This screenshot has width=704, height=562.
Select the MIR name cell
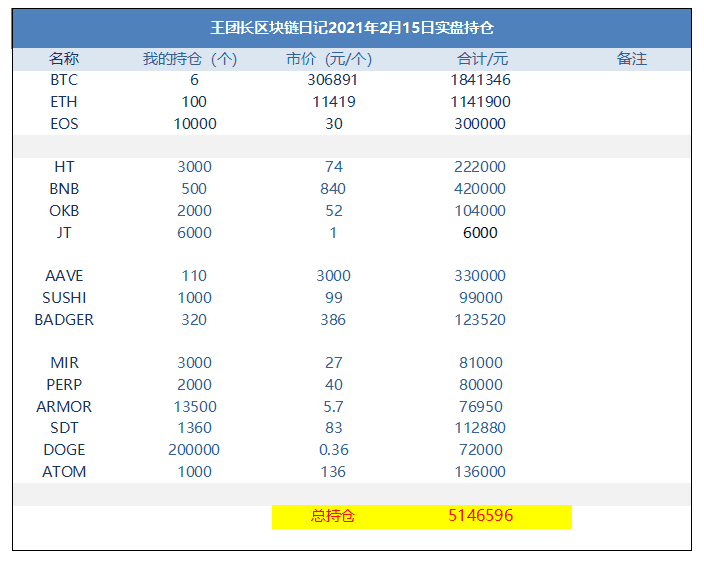pyautogui.click(x=64, y=363)
